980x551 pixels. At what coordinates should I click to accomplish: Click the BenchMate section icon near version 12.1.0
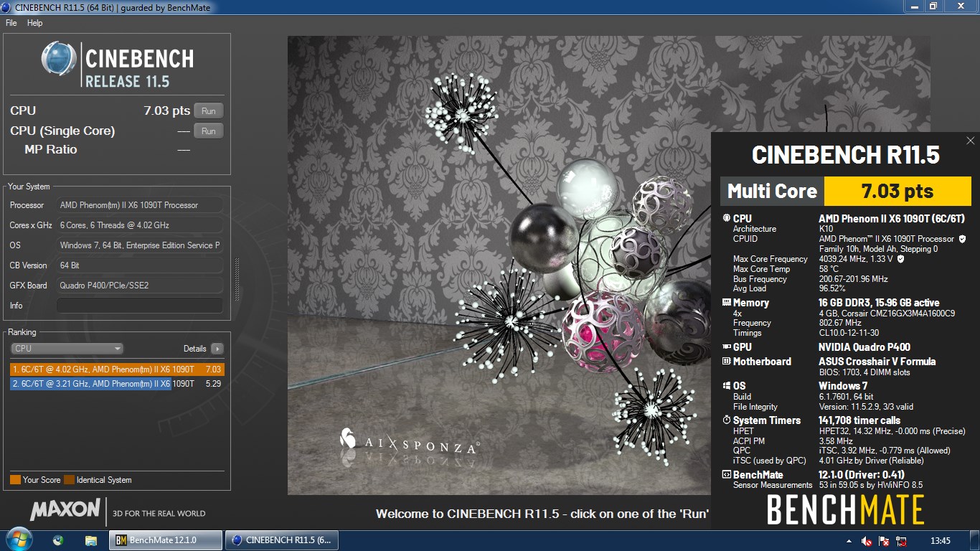pyautogui.click(x=726, y=475)
